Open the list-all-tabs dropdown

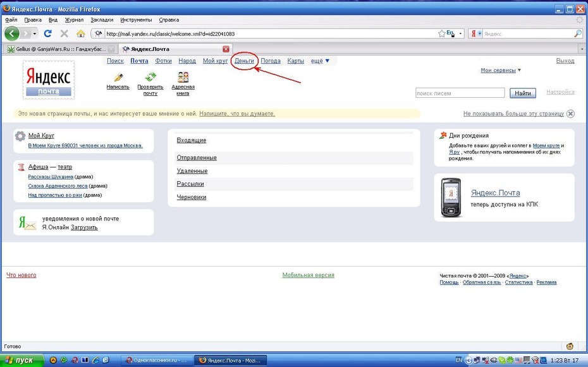pos(582,49)
